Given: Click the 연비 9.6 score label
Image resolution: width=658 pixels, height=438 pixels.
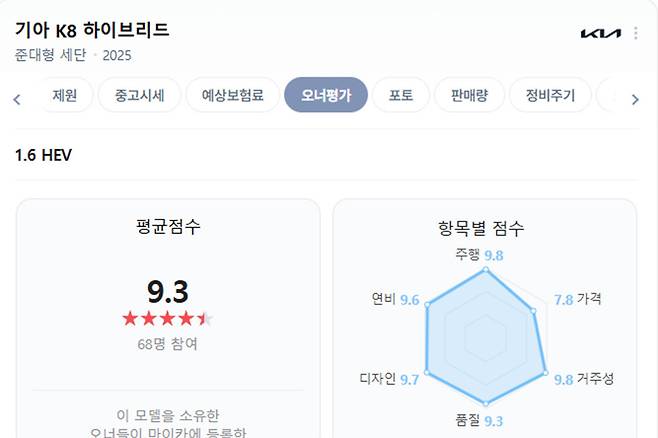Looking at the screenshot, I should coord(395,299).
